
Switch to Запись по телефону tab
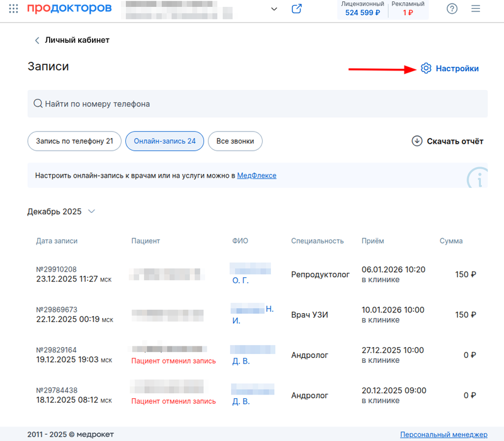pos(74,141)
